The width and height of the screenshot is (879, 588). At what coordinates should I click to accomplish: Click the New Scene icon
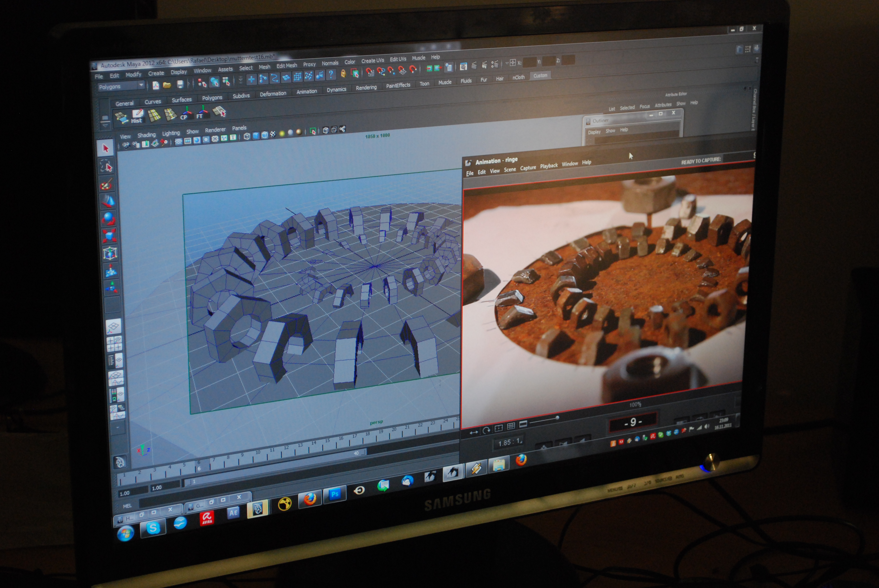(155, 86)
